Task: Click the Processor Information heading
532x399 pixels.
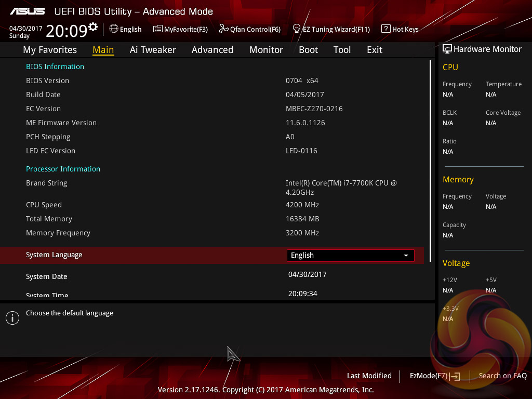Action: pos(63,169)
